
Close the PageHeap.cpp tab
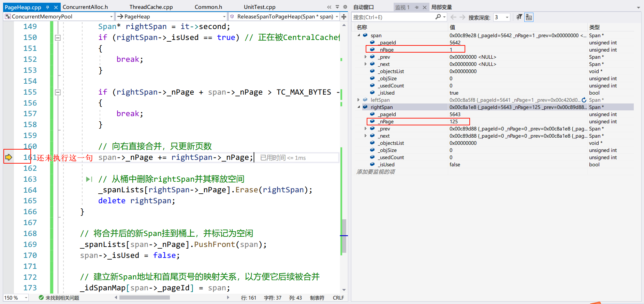tap(56, 7)
